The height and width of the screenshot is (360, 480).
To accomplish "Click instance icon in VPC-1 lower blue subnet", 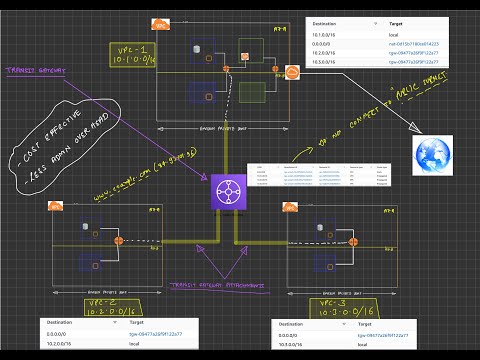I will coord(209,97).
